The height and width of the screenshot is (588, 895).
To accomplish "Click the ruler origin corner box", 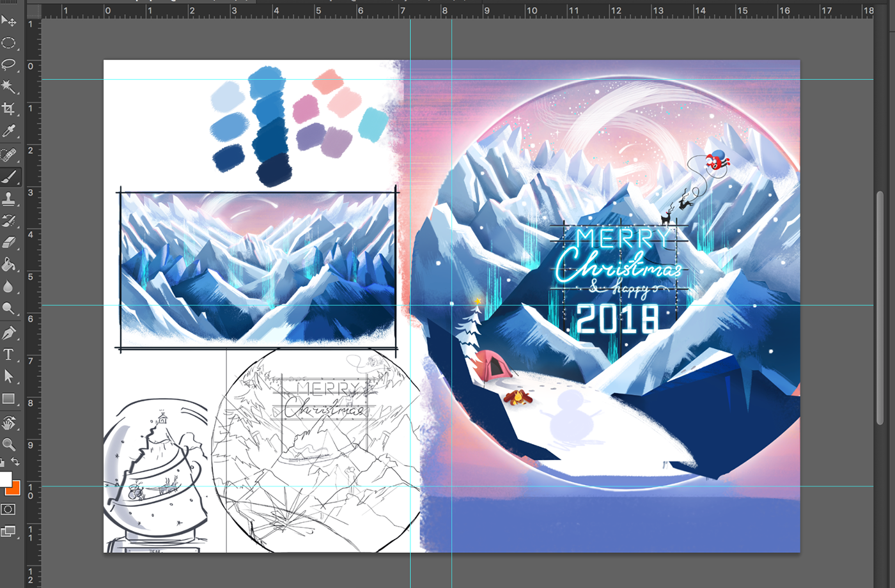I will point(33,11).
